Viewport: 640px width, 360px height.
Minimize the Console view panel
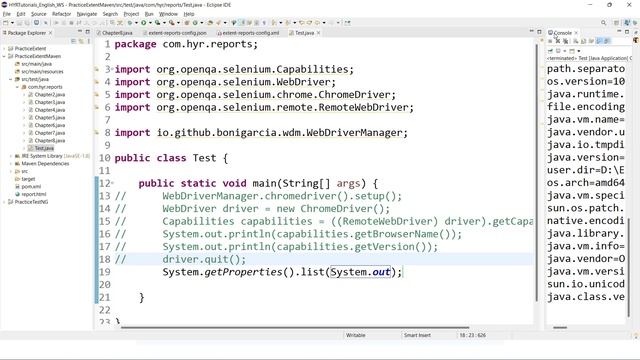619,31
